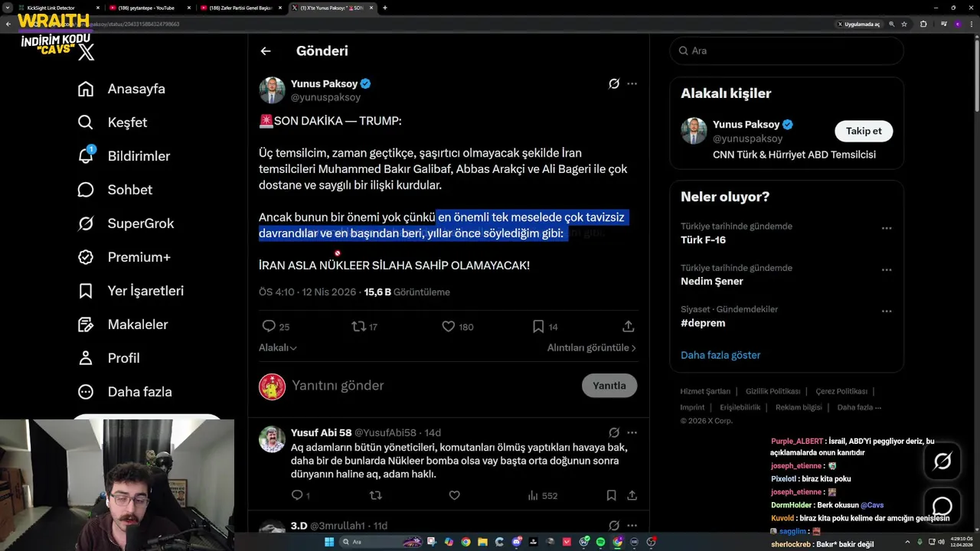Bookmark the post with 14 bookmarks
The image size is (980, 551).
pos(538,326)
